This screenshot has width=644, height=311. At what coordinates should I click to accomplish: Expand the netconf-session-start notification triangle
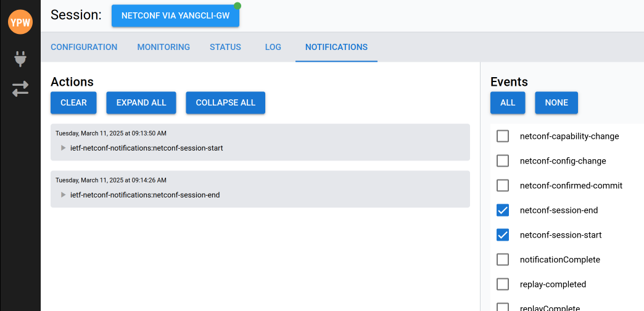[x=64, y=148]
